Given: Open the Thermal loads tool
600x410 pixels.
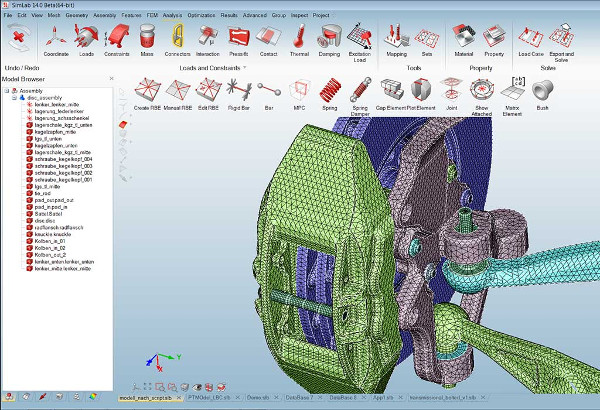Looking at the screenshot, I should coord(300,40).
